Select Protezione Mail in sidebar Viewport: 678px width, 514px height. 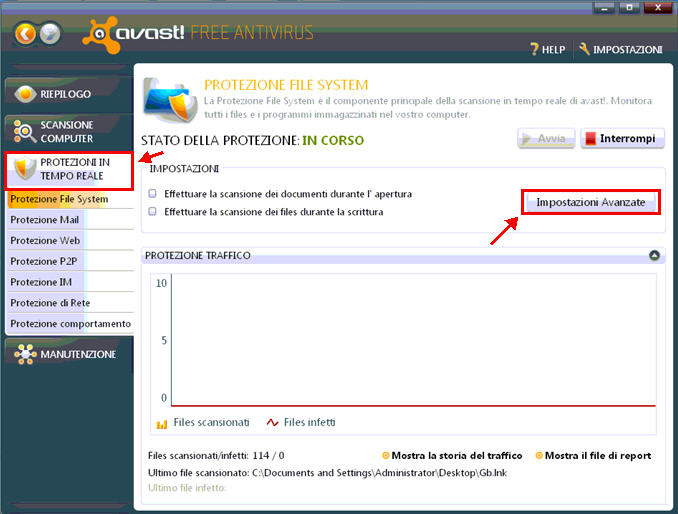(71, 220)
